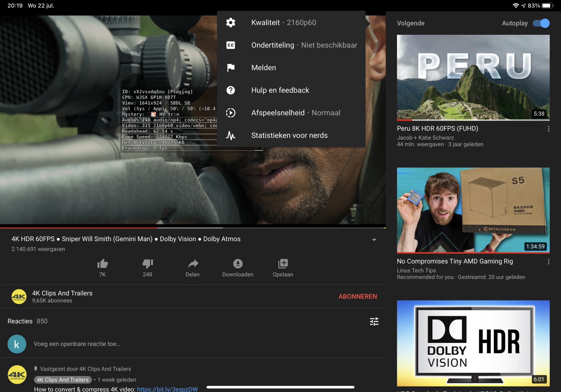Select Statistieken voor nerds entry
The height and width of the screenshot is (392, 561).
click(291, 136)
